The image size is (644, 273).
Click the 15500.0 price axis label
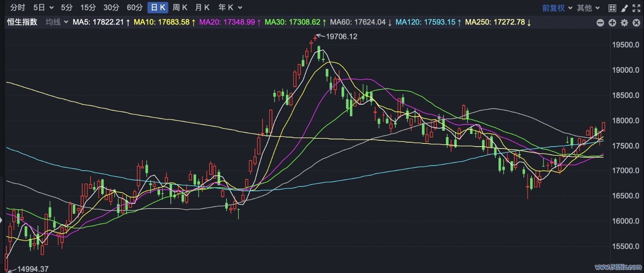pyautogui.click(x=625, y=247)
